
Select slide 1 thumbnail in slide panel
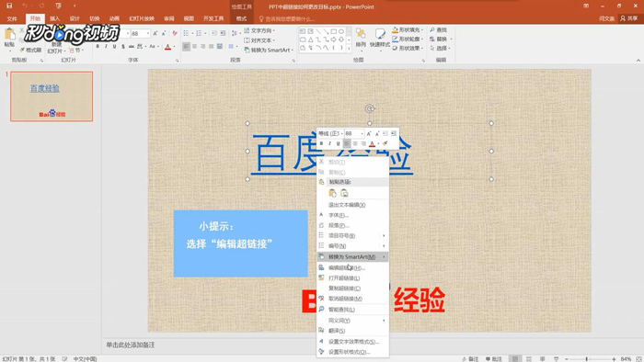tap(52, 96)
